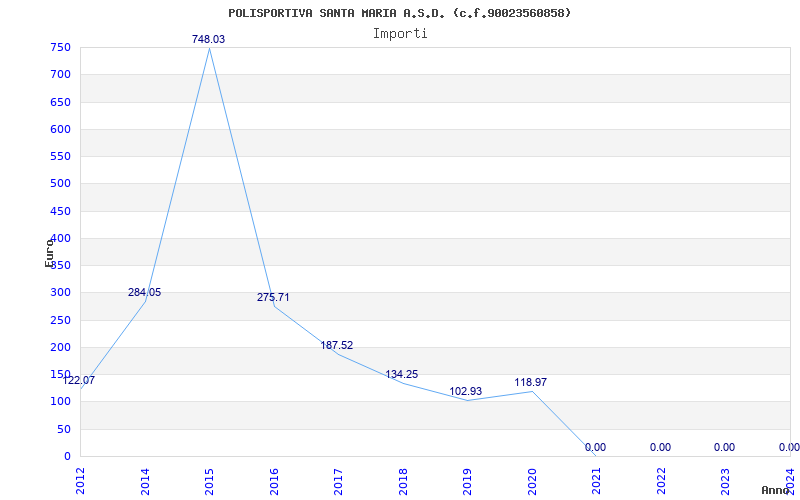Click the 2015 year axis label
The width and height of the screenshot is (800, 500).
209,481
